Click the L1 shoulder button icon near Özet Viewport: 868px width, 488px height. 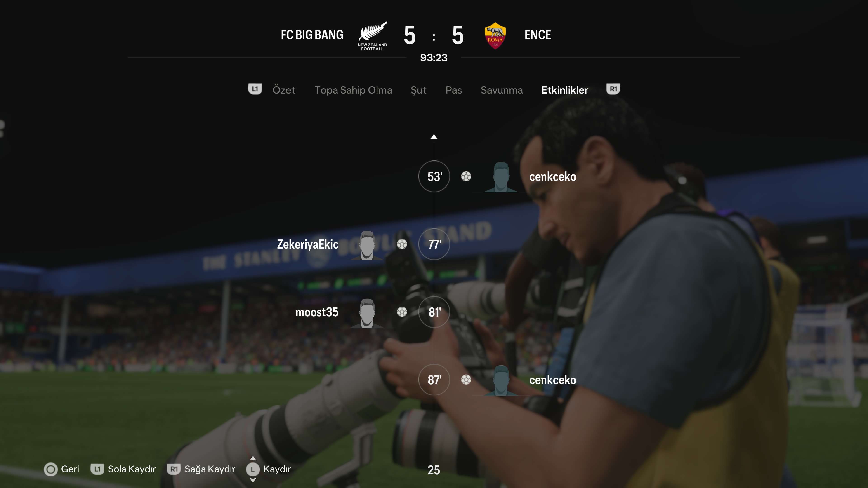pyautogui.click(x=255, y=89)
